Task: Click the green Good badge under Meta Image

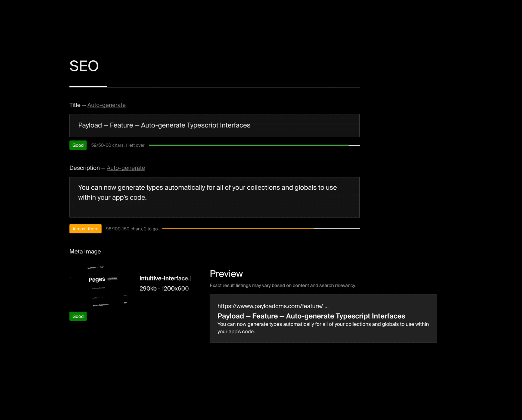Action: point(78,316)
